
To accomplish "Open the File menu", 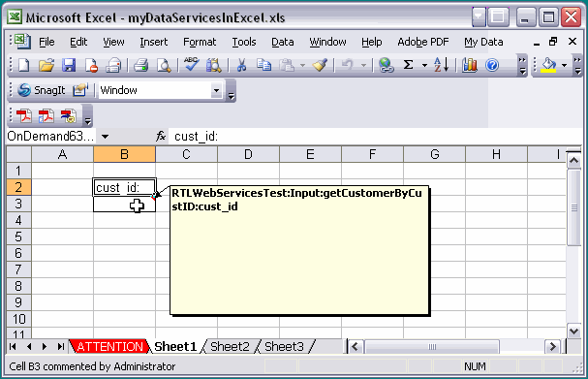I will (x=46, y=42).
